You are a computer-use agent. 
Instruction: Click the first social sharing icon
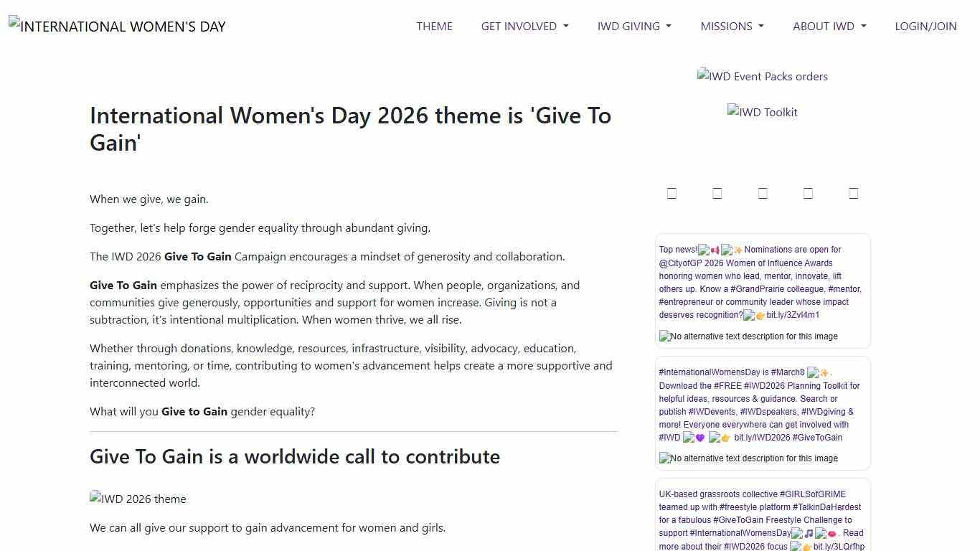(x=672, y=192)
